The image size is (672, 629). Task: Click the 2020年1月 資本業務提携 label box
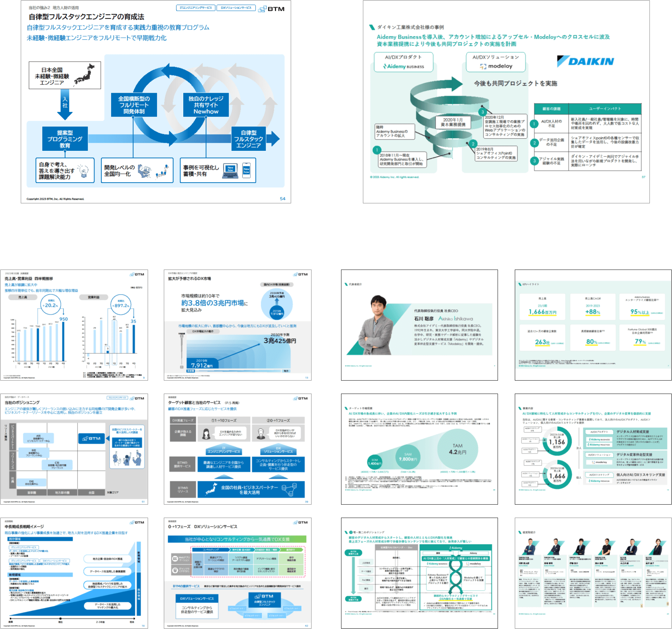pyautogui.click(x=453, y=122)
